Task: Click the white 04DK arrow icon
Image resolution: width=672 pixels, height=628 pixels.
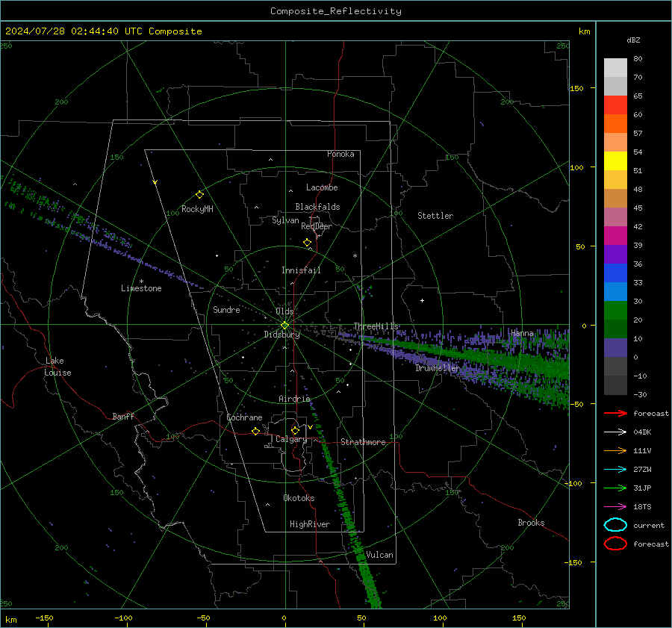Action: pyautogui.click(x=615, y=432)
